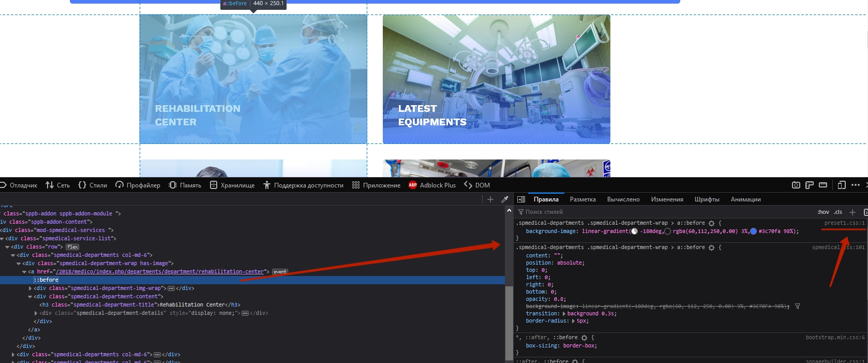Add a new CSS rule plus icon
The image size is (868, 363).
[852, 212]
